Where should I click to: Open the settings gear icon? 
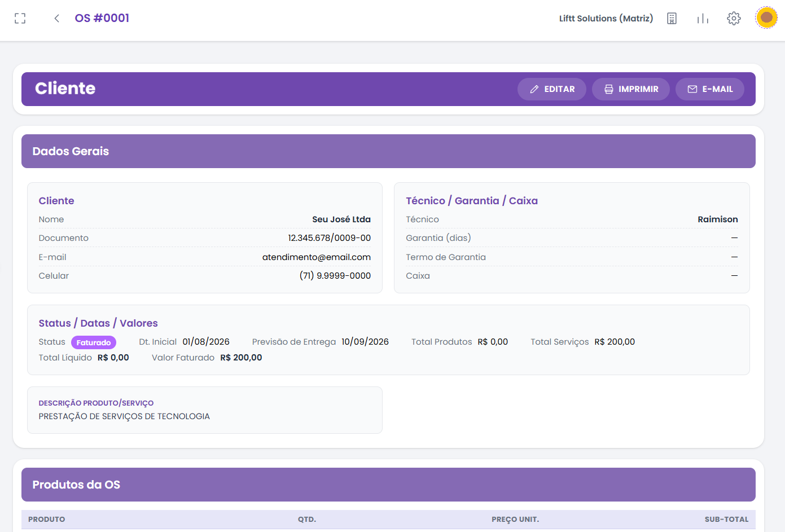[x=734, y=19]
